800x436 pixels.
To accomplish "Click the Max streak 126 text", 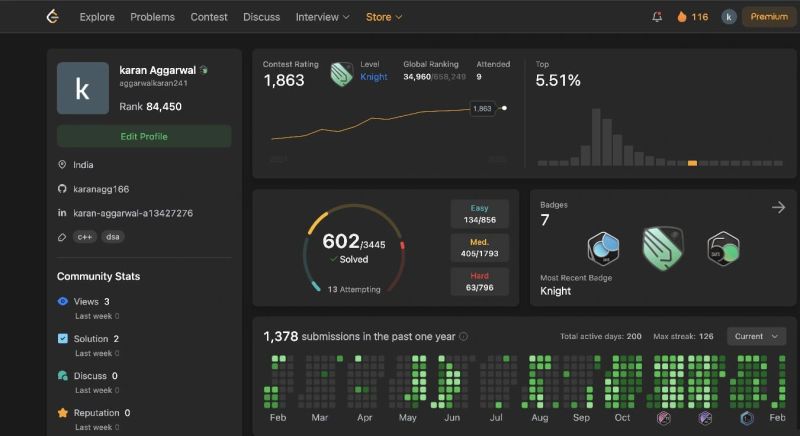I will click(x=683, y=336).
